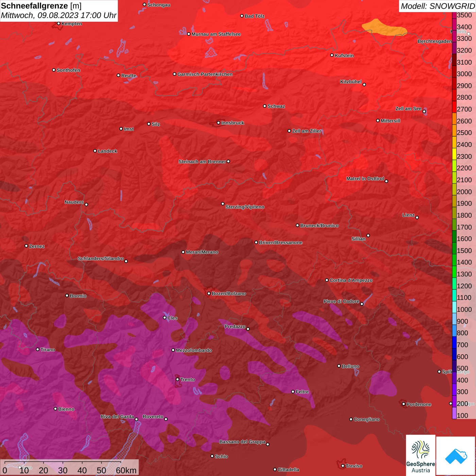Click the Bruneck/Brunico label

pos(319,225)
